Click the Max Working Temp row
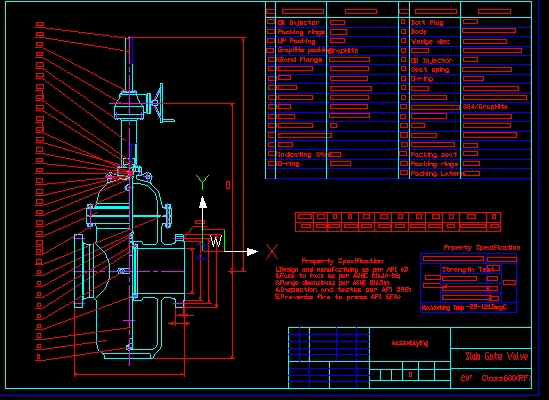 pyautogui.click(x=468, y=307)
